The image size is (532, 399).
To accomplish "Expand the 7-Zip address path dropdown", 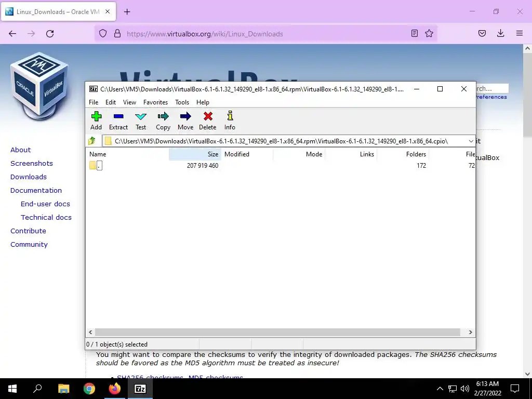I will (471, 141).
